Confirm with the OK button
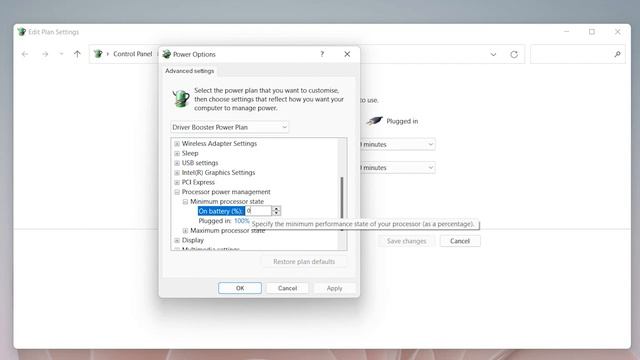The width and height of the screenshot is (640, 360). [240, 288]
